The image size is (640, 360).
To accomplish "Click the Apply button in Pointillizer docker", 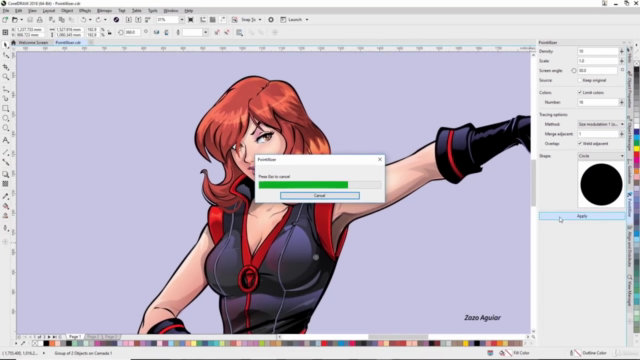I will click(582, 216).
